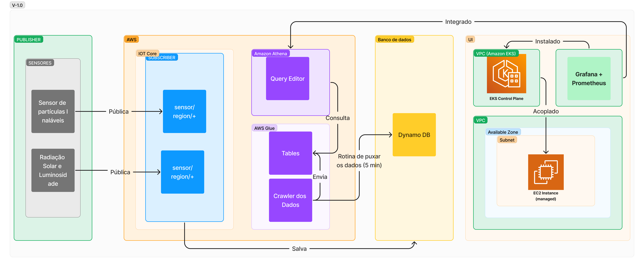Select the SUBSCRIBER label
Screen dimensions: 644x267
click(162, 58)
